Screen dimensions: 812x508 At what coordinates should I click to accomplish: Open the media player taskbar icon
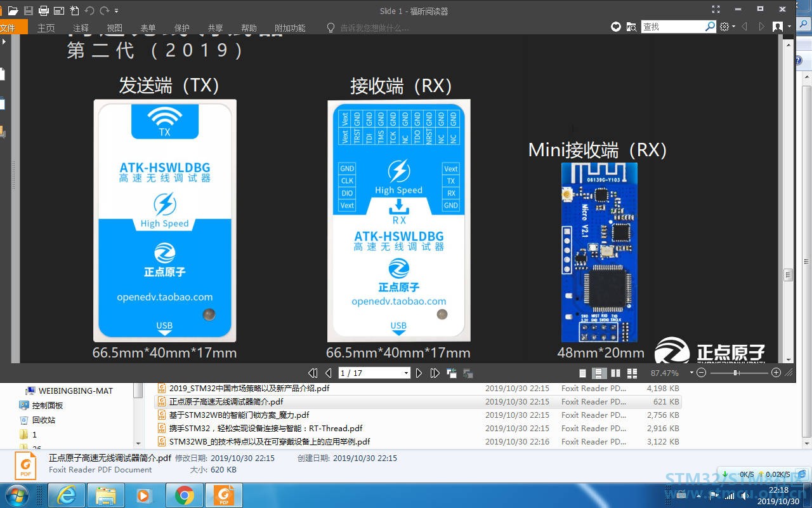tap(145, 495)
